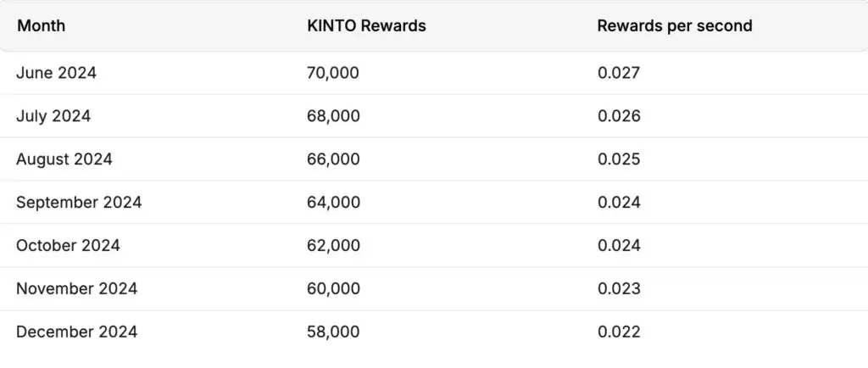Viewport: 868px width, 368px height.
Task: Click the 66,000 KINTO rewards value
Action: (x=333, y=159)
